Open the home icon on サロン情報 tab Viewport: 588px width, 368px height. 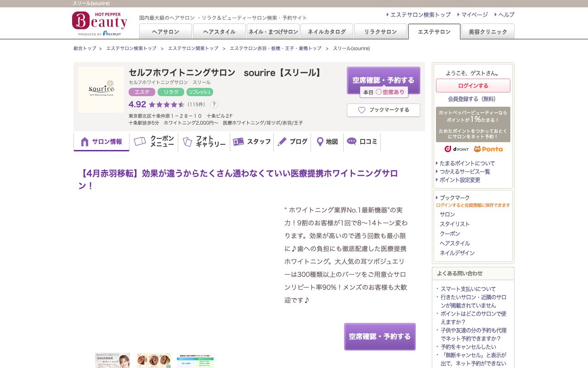point(84,141)
